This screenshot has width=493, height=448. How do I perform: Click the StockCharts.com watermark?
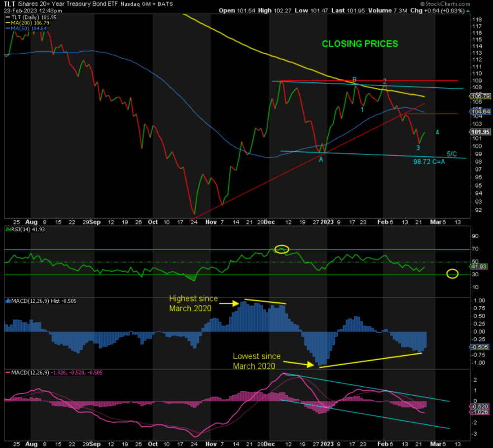468,9
